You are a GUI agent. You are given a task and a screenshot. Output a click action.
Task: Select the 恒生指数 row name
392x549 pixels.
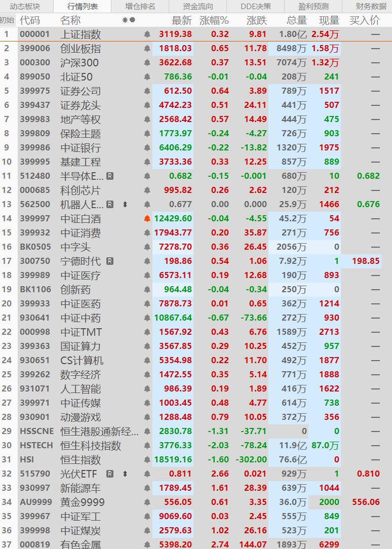coord(81,460)
